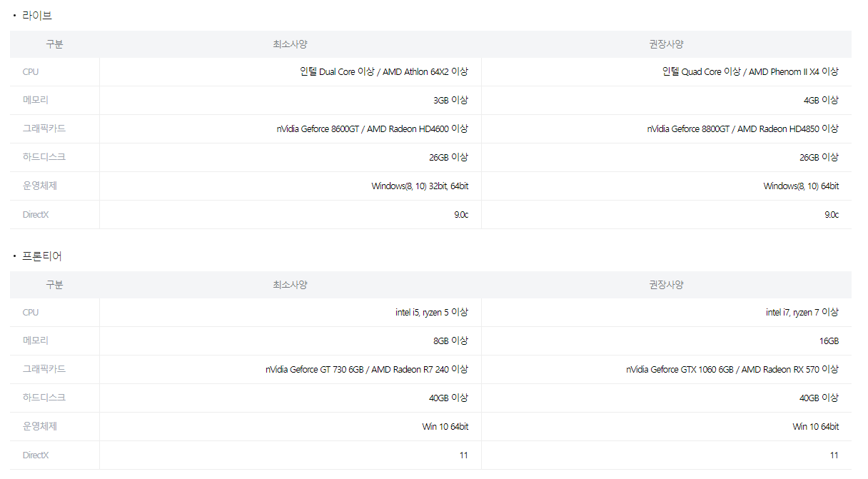This screenshot has height=479, width=868.
Task: Select the 'Geforce 8800GT / Radeon HD4850' cell
Action: [x=742, y=129]
